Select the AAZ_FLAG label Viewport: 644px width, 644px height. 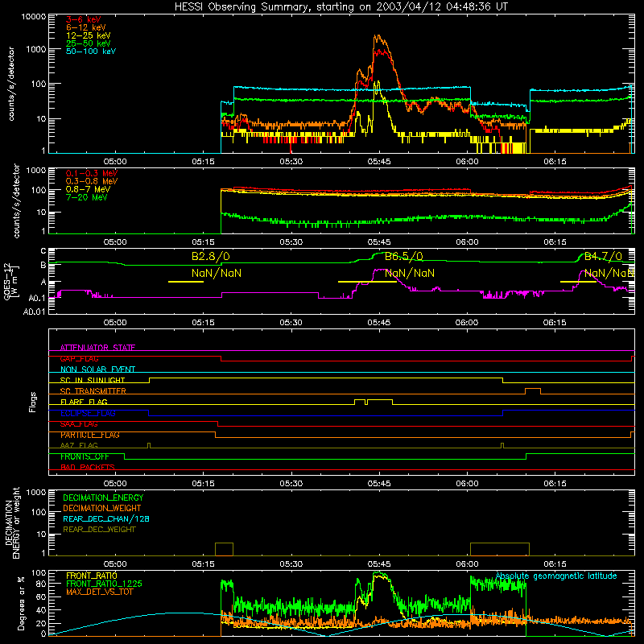[79, 446]
